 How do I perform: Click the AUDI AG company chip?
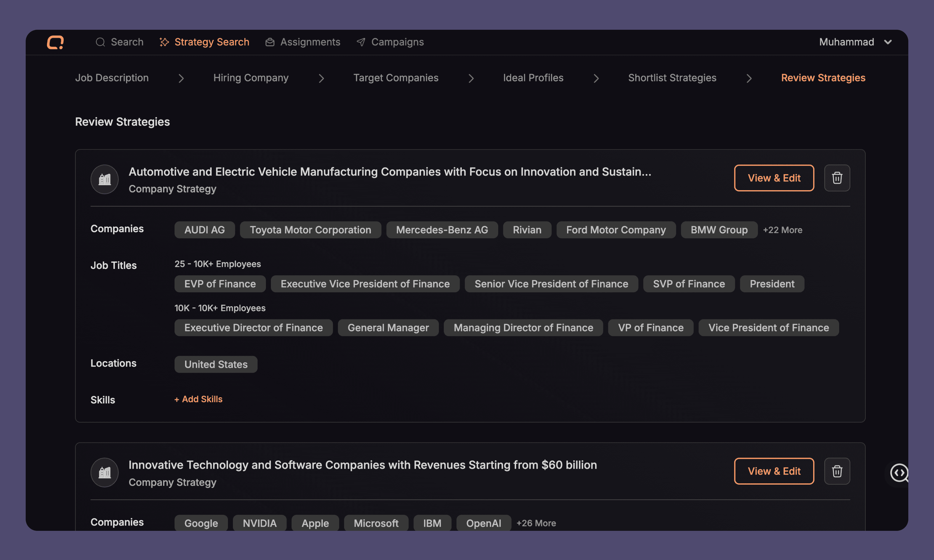pyautogui.click(x=205, y=230)
